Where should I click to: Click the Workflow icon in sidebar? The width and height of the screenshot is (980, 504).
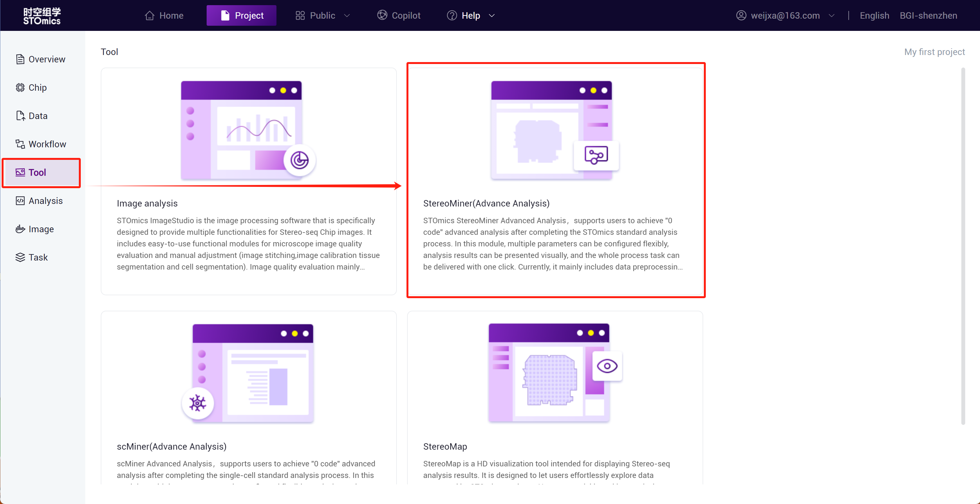[x=20, y=144]
